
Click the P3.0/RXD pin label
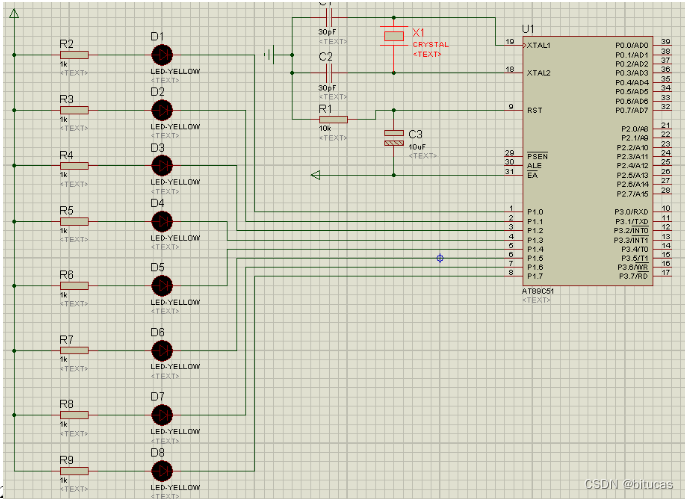coord(631,212)
